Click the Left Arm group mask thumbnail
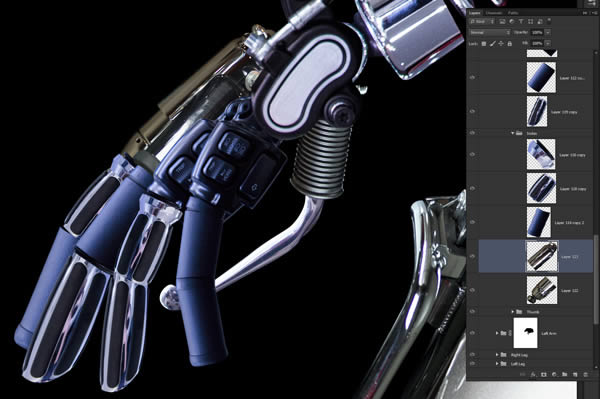This screenshot has width=600, height=399. pos(525,333)
